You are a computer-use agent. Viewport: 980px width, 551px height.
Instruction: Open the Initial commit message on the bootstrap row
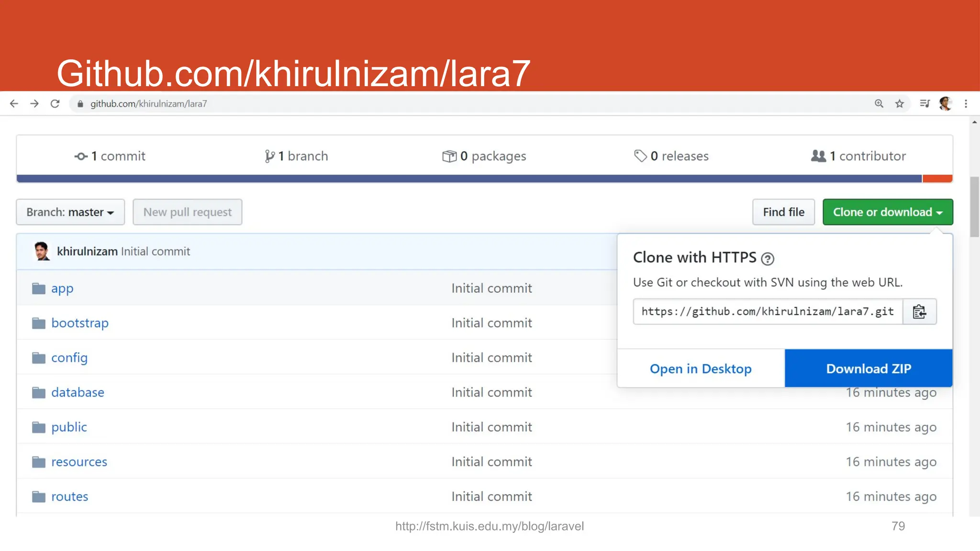click(491, 323)
